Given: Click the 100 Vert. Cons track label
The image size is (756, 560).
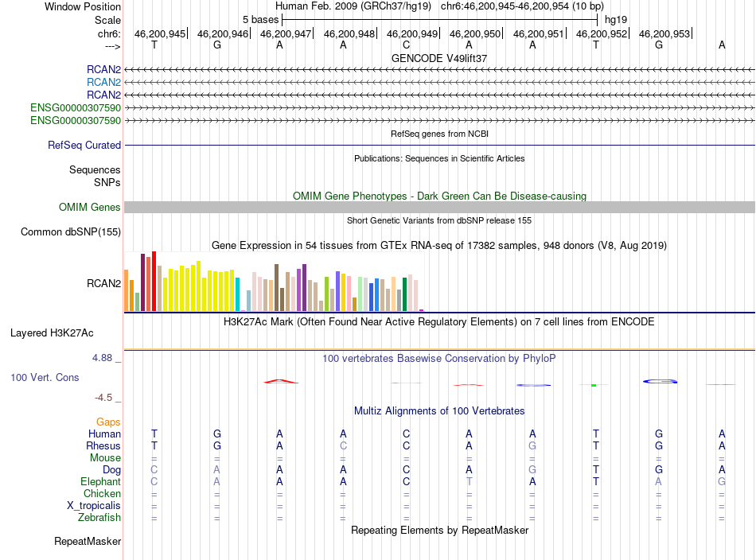Looking at the screenshot, I should (45, 377).
